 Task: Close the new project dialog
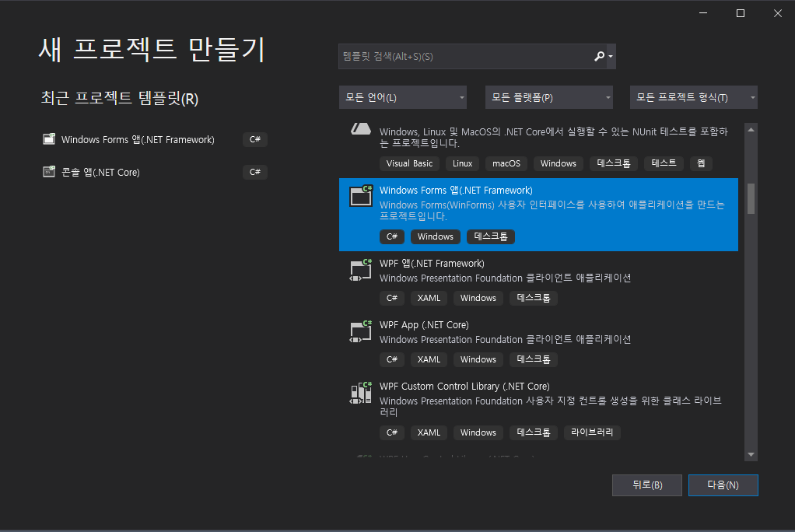pyautogui.click(x=778, y=13)
